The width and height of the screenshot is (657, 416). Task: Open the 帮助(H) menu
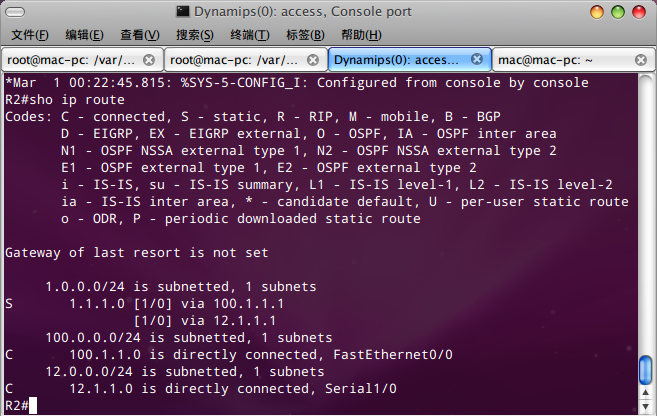[361, 35]
